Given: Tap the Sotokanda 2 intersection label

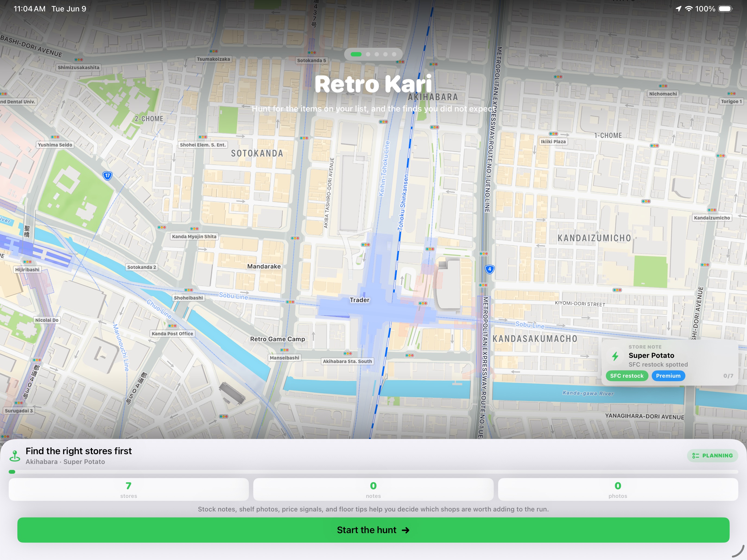Looking at the screenshot, I should click(141, 267).
